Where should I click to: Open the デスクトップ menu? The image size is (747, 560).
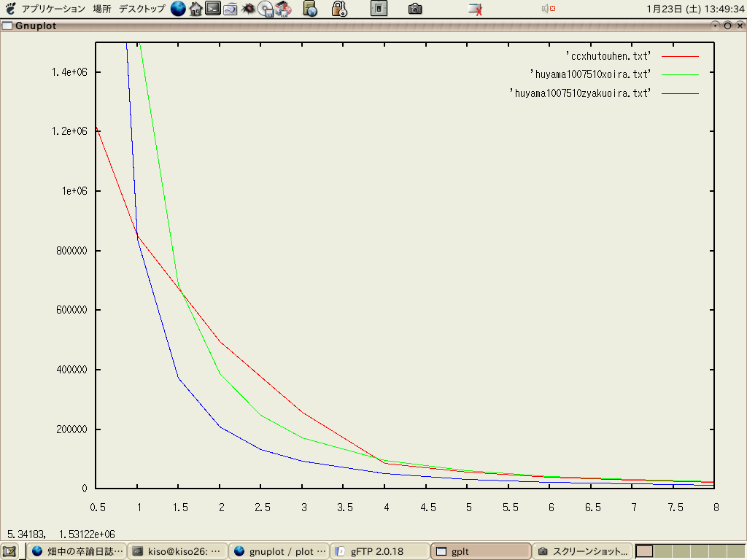[142, 9]
